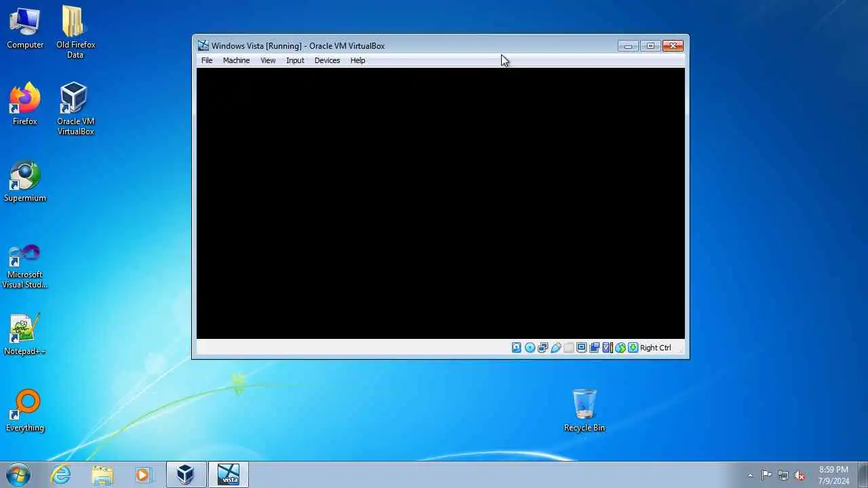Open Windows Explorer from the taskbar
868x488 pixels.
[x=102, y=474]
